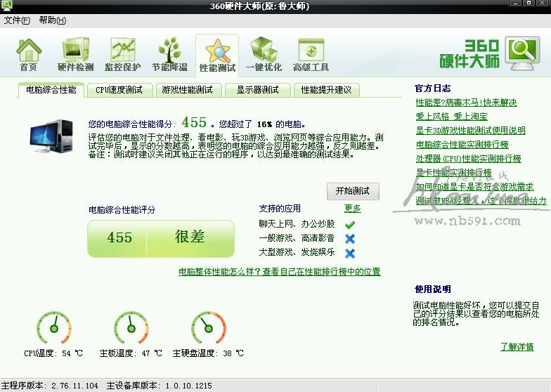The image size is (551, 392).
Task: Switch to the 游戏性能测试 tab
Action: tap(187, 90)
